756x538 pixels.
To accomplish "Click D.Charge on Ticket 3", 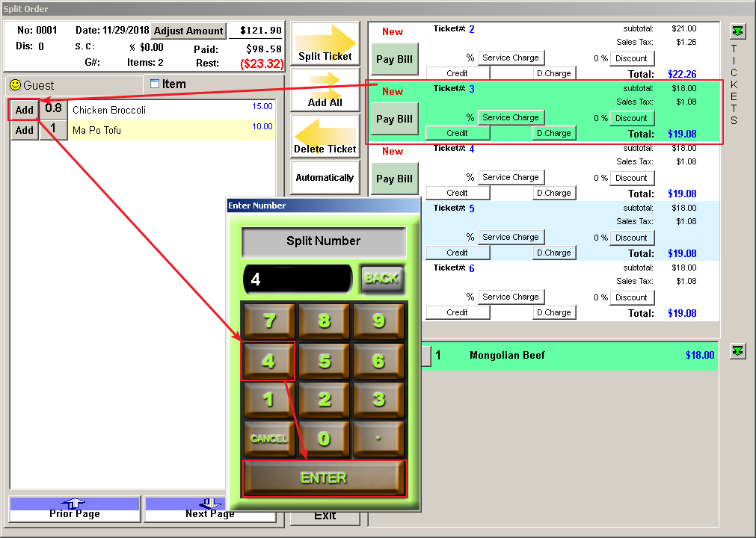I will click(554, 133).
